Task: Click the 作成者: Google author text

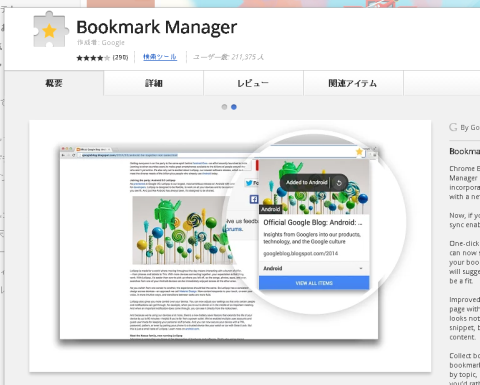Action: pyautogui.click(x=101, y=43)
